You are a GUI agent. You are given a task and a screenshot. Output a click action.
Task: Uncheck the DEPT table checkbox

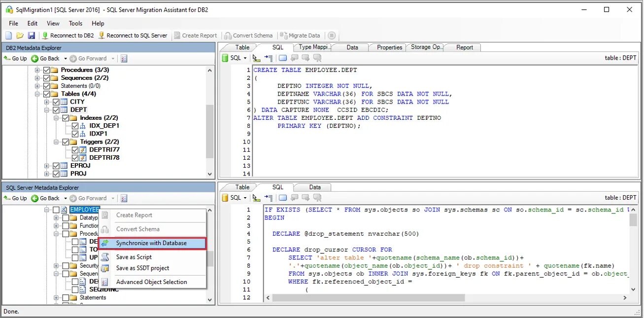(x=56, y=110)
